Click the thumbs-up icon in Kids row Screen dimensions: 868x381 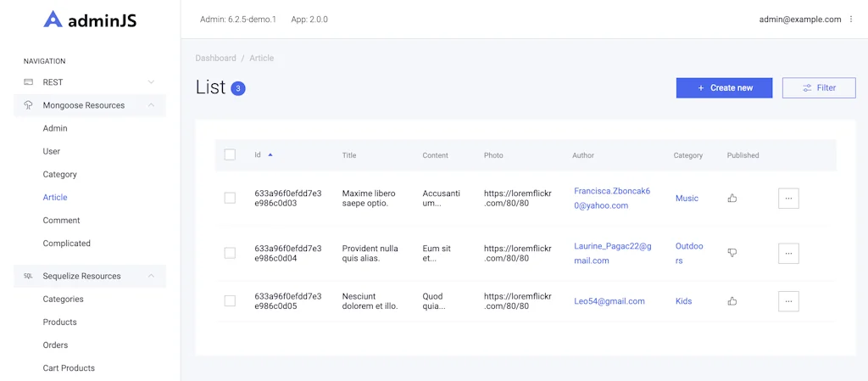[732, 301]
